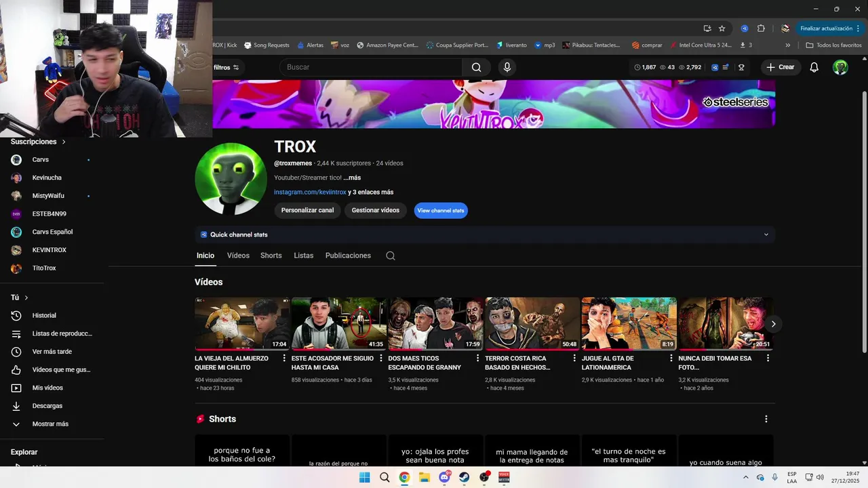Open the notifications bell

point(814,67)
